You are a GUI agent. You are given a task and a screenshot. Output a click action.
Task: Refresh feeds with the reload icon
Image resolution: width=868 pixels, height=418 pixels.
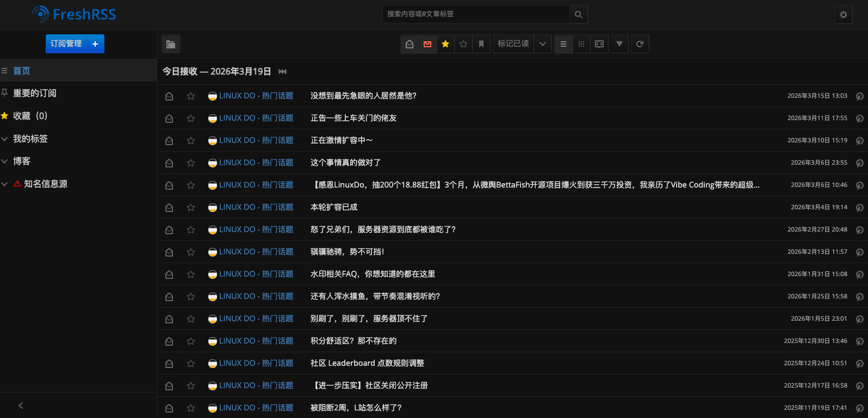point(640,44)
